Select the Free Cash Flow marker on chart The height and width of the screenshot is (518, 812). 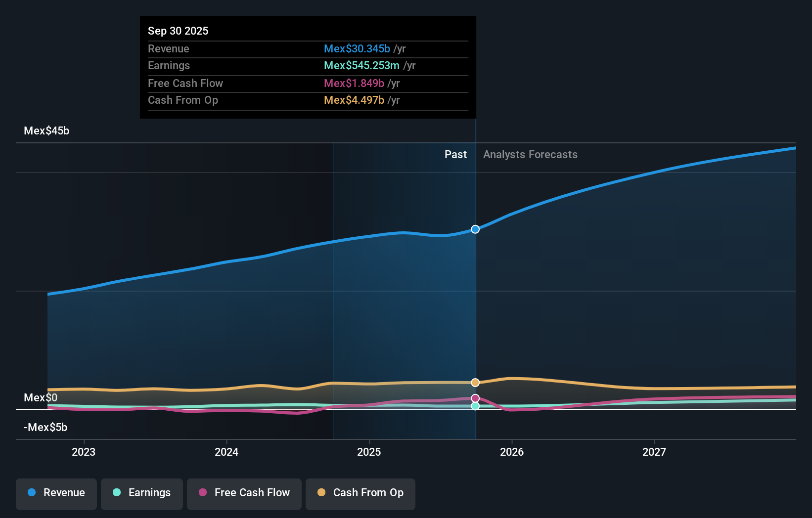475,397
